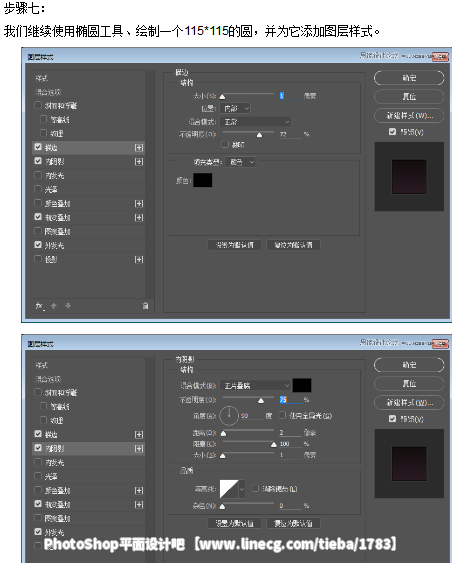Open 内阴影 settings row in Stroke dialog
This screenshot has height=563, width=452.
(88, 162)
